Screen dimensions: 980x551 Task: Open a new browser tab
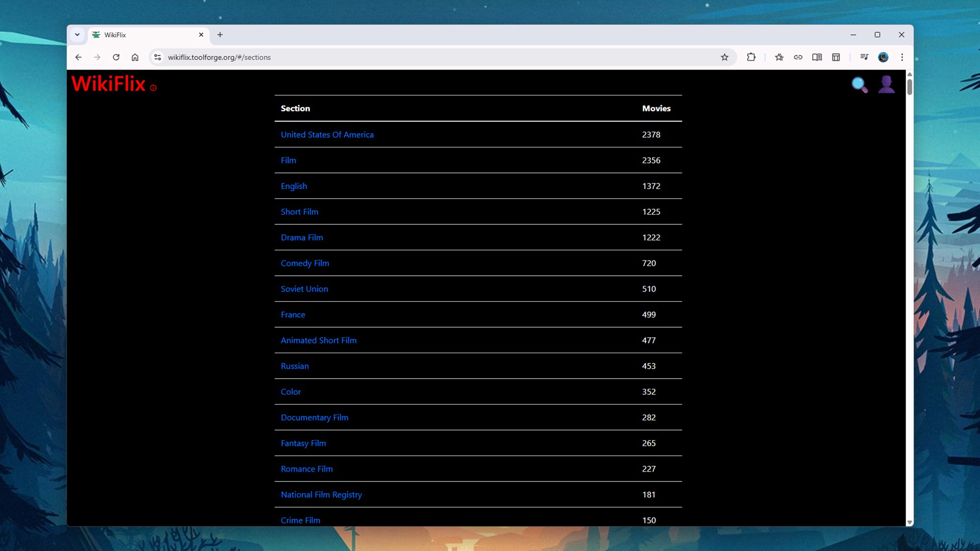click(x=220, y=34)
